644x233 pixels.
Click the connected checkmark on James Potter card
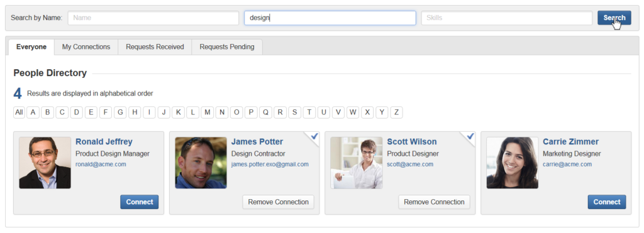pos(314,137)
